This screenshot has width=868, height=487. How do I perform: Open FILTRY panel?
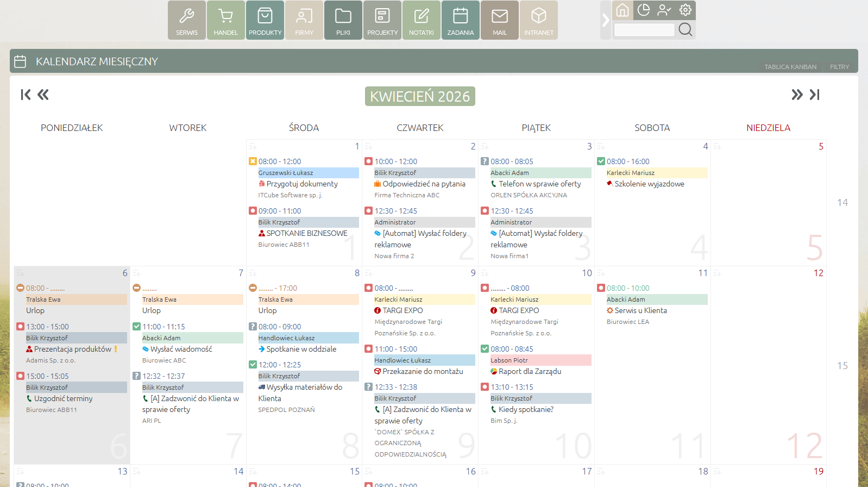839,67
